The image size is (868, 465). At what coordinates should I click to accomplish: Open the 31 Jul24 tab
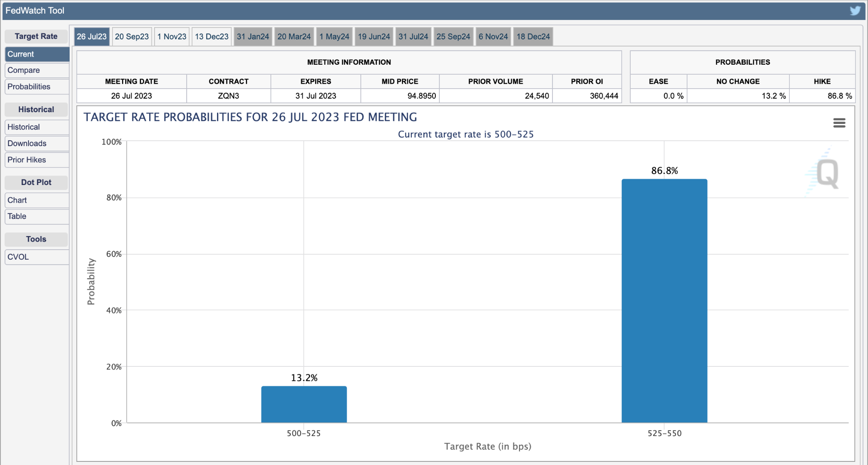(413, 37)
